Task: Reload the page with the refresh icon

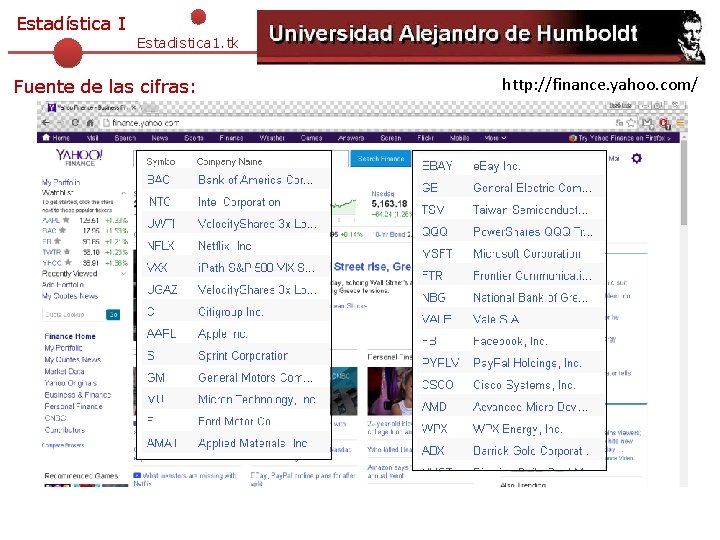Action: pyautogui.click(x=75, y=123)
